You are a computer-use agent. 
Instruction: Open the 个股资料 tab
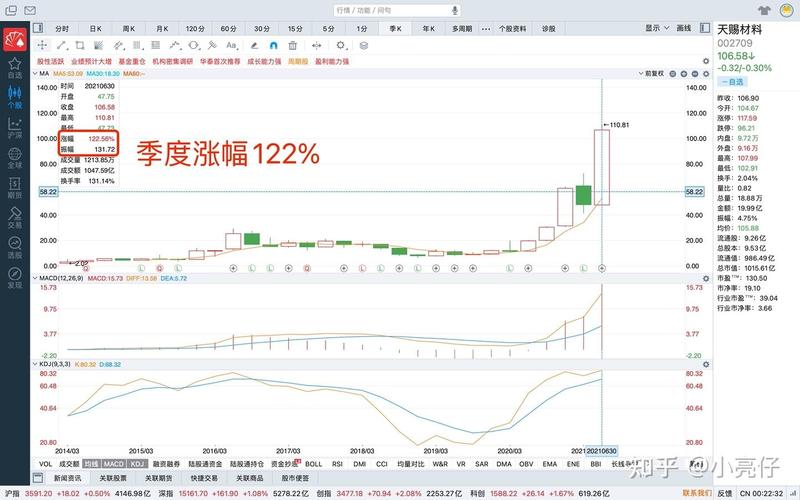(x=512, y=29)
